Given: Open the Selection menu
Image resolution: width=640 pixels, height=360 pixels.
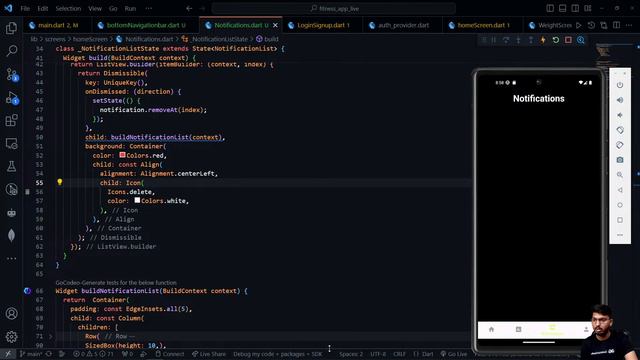Looking at the screenshot, I should (x=68, y=8).
